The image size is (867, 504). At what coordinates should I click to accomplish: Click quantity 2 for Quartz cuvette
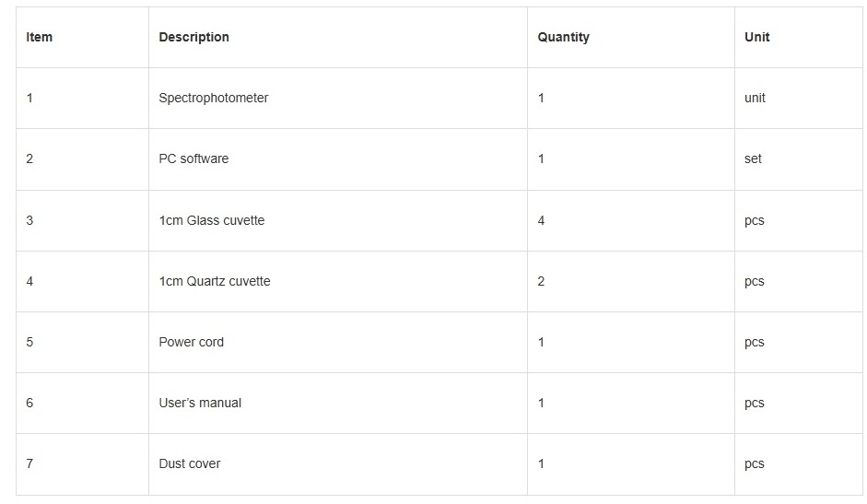541,282
